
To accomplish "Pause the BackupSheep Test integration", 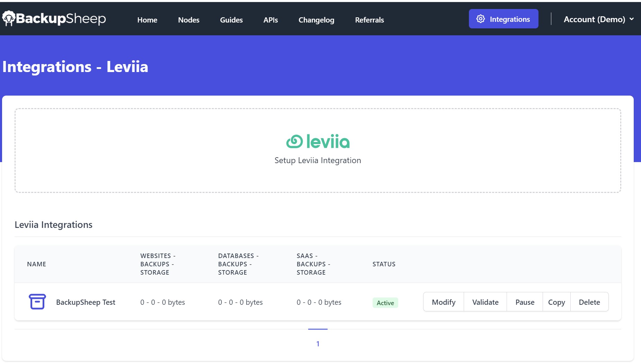I will (525, 302).
